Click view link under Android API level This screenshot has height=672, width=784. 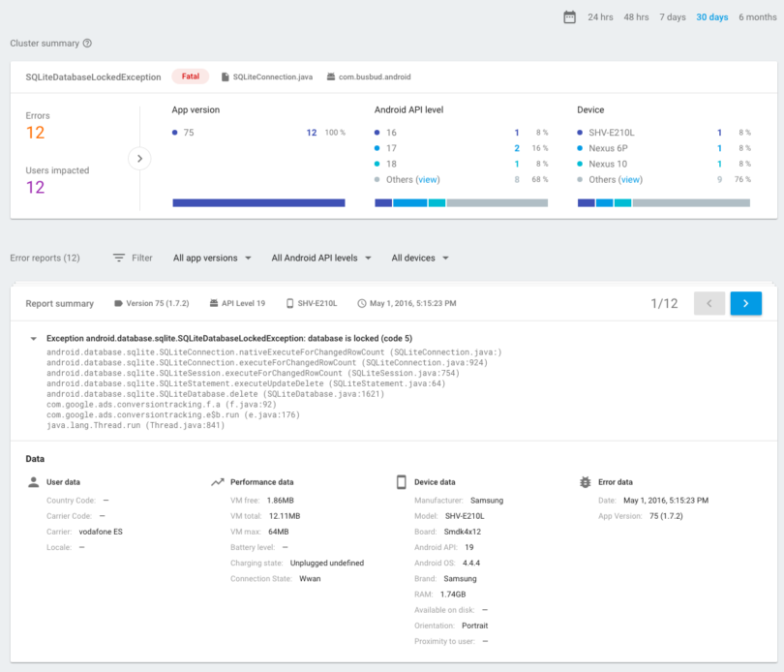click(x=428, y=180)
